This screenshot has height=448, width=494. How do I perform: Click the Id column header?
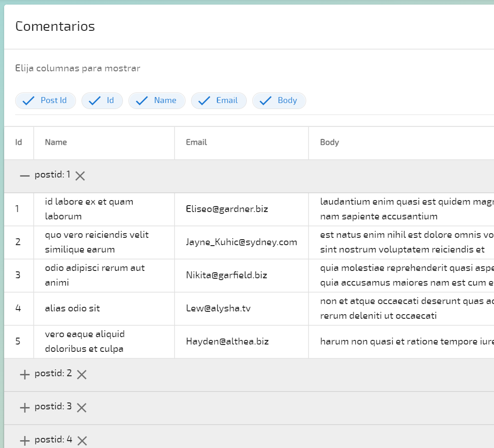pos(19,143)
